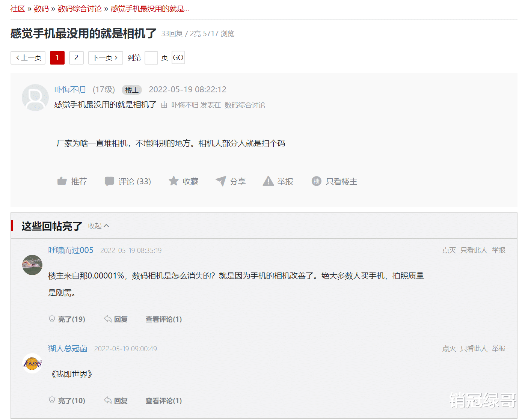Expand 查看评论(1) under 《我即世界》 reply
This screenshot has height=420, width=525.
click(163, 400)
